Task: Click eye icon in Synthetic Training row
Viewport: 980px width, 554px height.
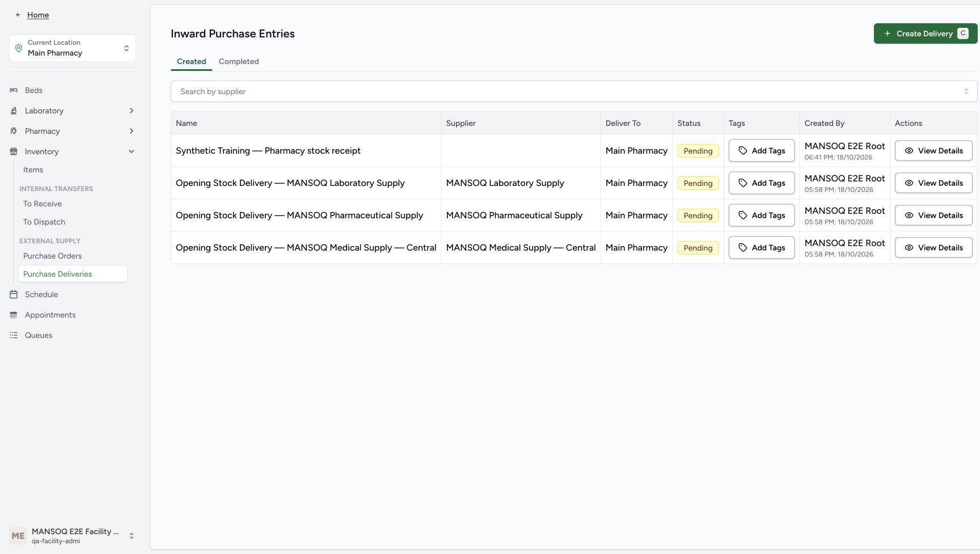Action: (909, 151)
